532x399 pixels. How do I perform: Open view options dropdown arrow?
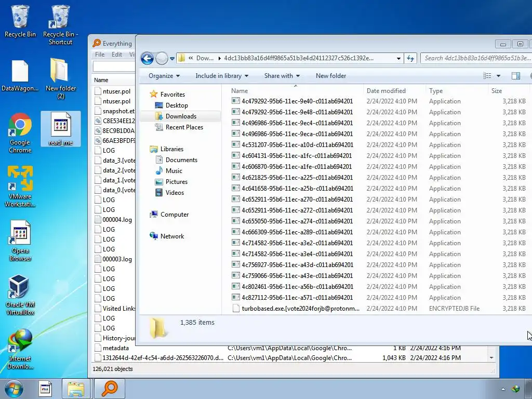click(x=498, y=76)
